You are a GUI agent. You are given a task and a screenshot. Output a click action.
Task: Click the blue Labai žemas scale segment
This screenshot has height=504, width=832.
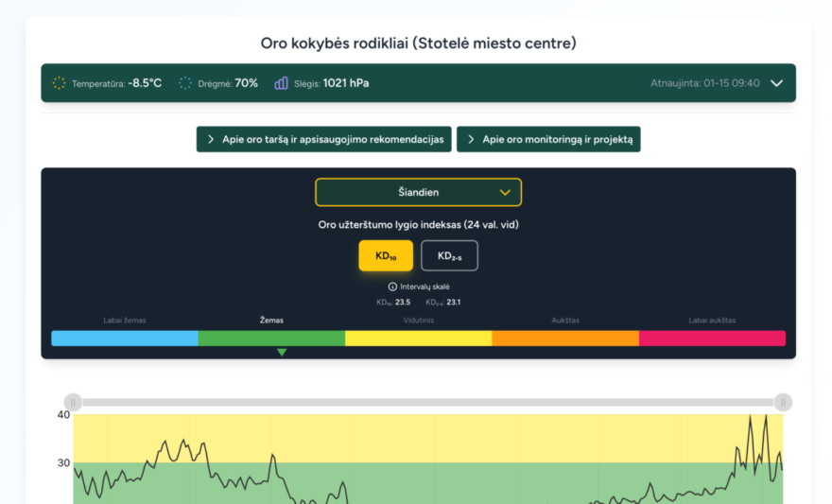[125, 339]
